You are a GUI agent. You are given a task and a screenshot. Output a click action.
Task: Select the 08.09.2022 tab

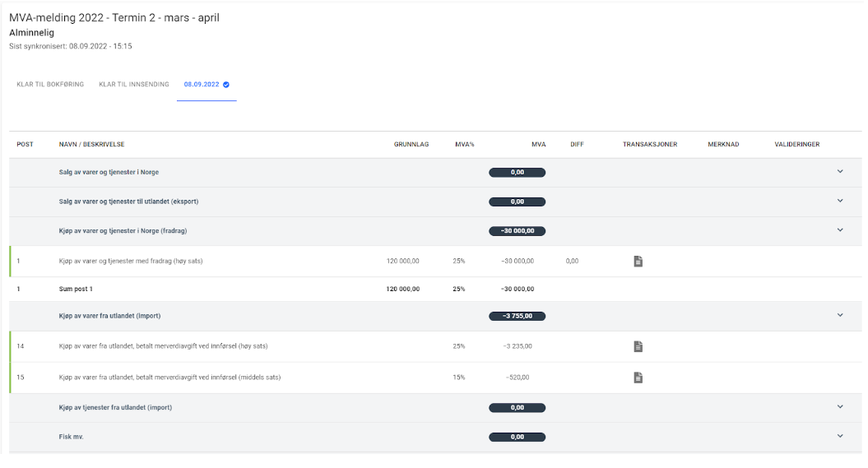[202, 85]
